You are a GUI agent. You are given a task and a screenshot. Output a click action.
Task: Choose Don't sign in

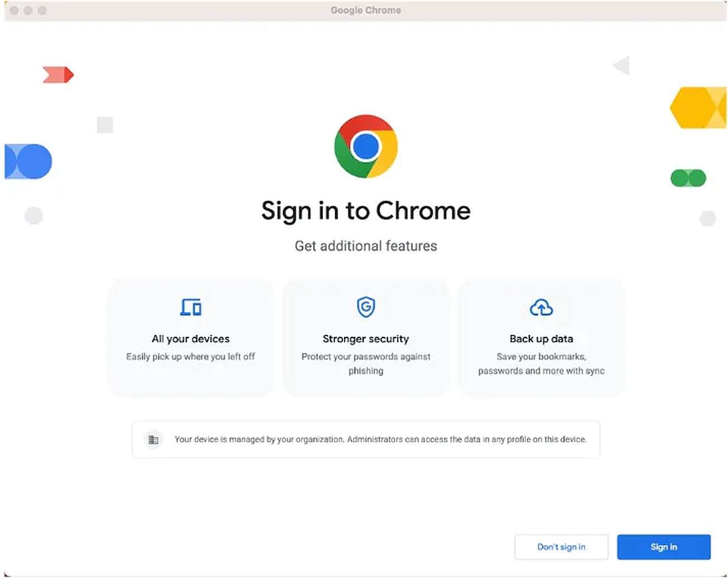561,547
